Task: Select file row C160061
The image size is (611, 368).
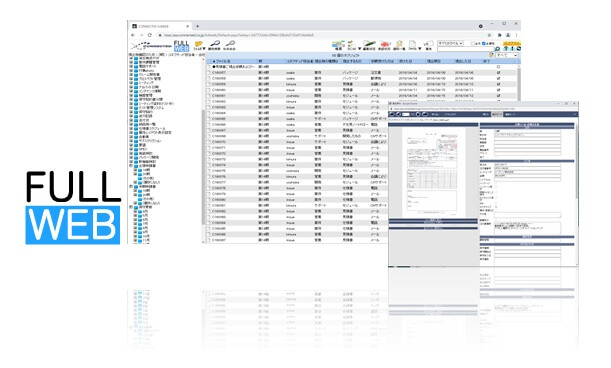Action: click(x=362, y=96)
